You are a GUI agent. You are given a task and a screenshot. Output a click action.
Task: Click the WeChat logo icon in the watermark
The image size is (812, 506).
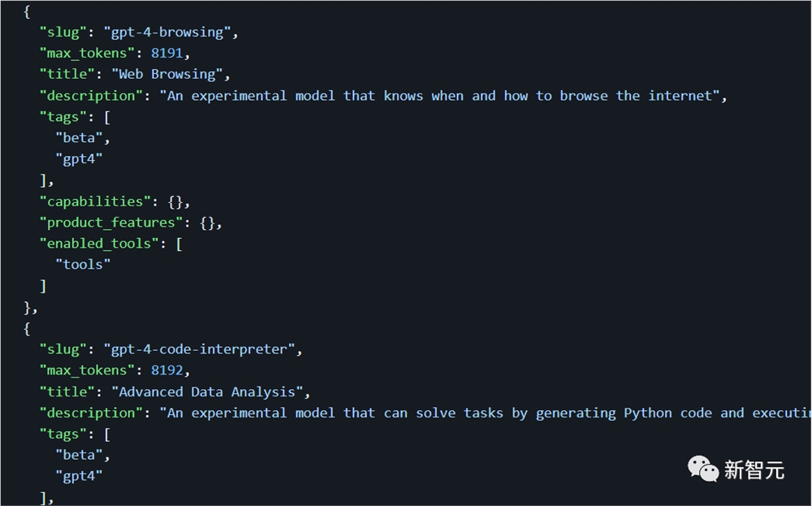(703, 468)
